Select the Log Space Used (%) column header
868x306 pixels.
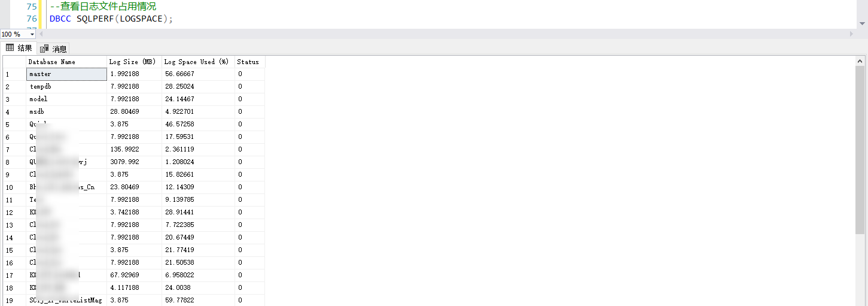pyautogui.click(x=198, y=62)
